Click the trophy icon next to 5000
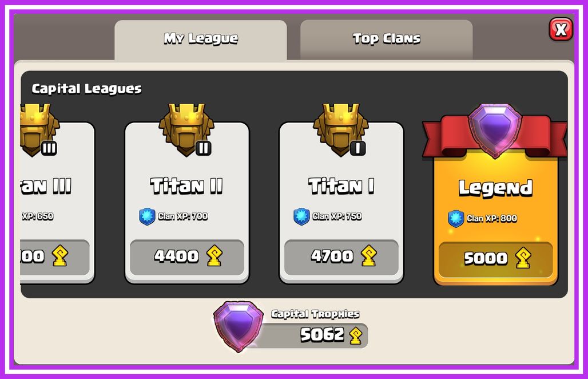The width and height of the screenshot is (588, 379). [523, 258]
